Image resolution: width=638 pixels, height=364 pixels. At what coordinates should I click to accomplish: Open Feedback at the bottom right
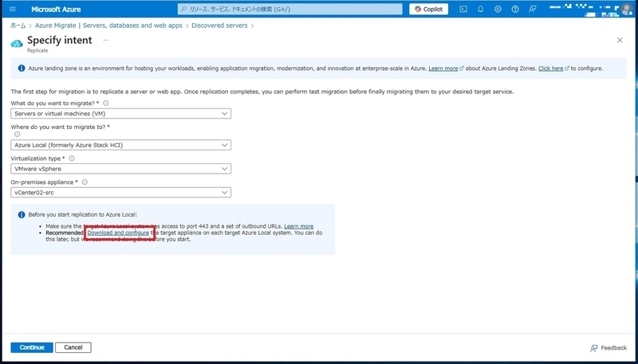point(608,348)
